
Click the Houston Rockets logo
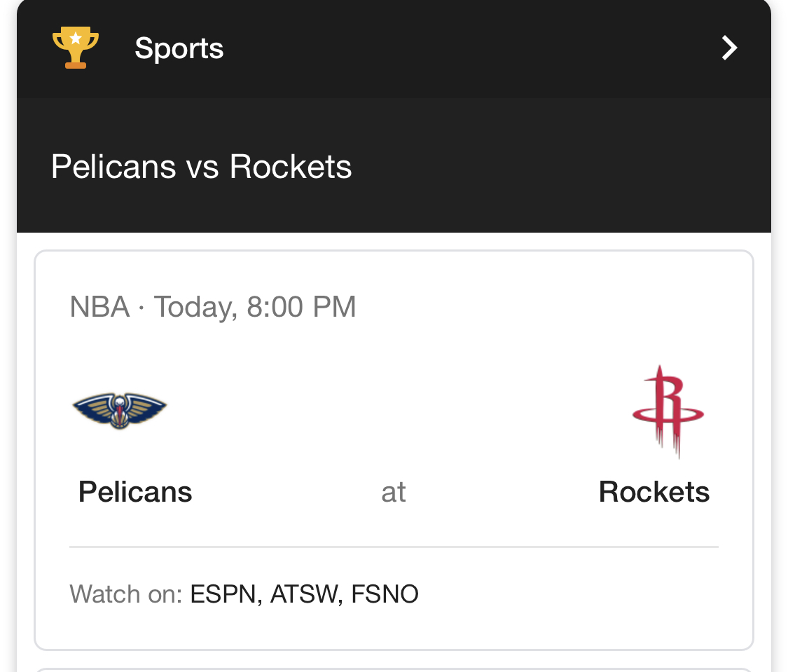pos(668,411)
